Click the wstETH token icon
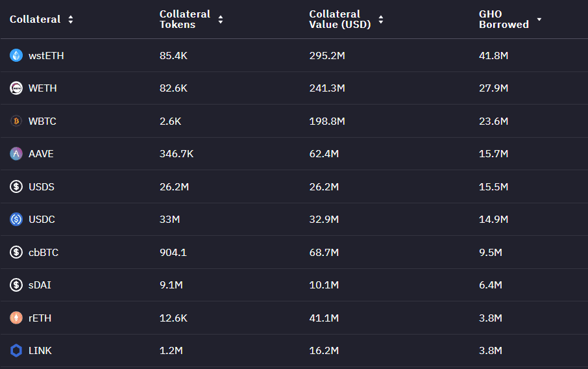Image resolution: width=588 pixels, height=369 pixels. (16, 56)
